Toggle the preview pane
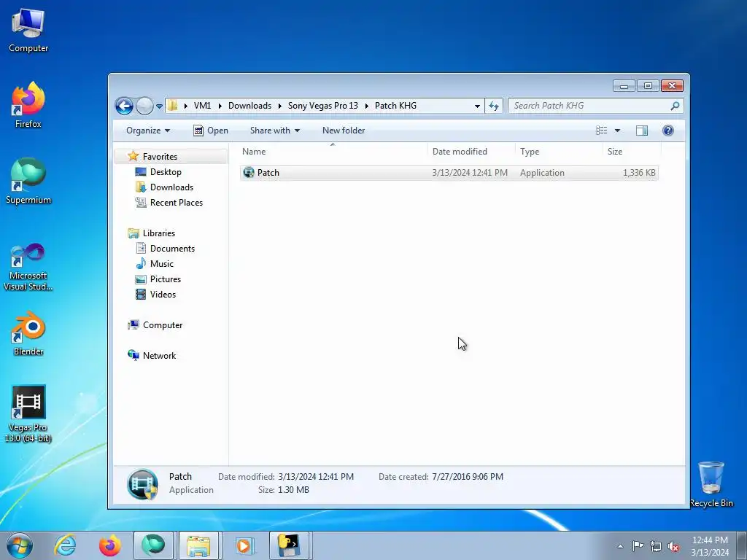747x560 pixels. (x=642, y=131)
